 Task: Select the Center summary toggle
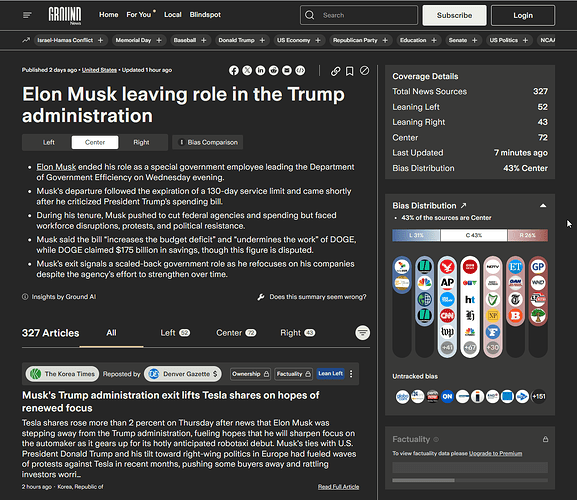(95, 142)
